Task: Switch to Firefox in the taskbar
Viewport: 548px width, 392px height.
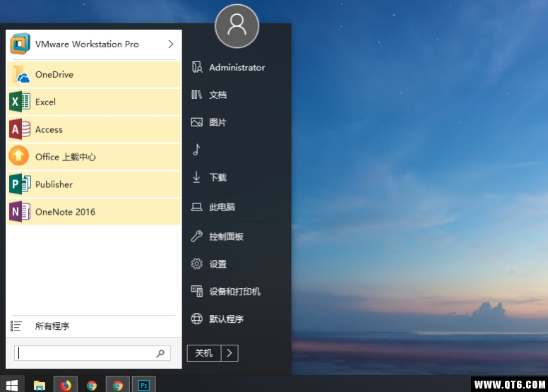Action: point(66,386)
